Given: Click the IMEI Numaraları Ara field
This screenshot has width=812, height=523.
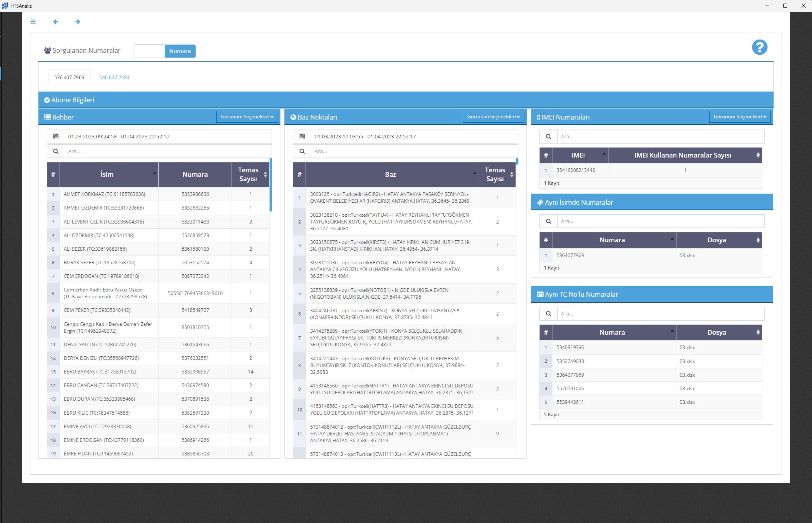Looking at the screenshot, I should 660,136.
